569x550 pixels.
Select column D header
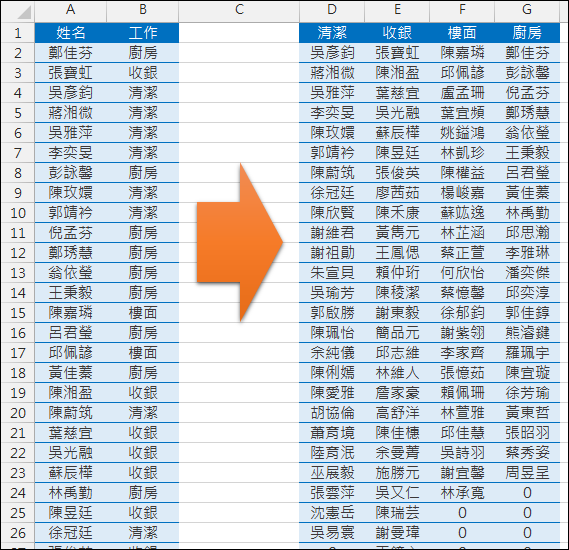(x=332, y=10)
